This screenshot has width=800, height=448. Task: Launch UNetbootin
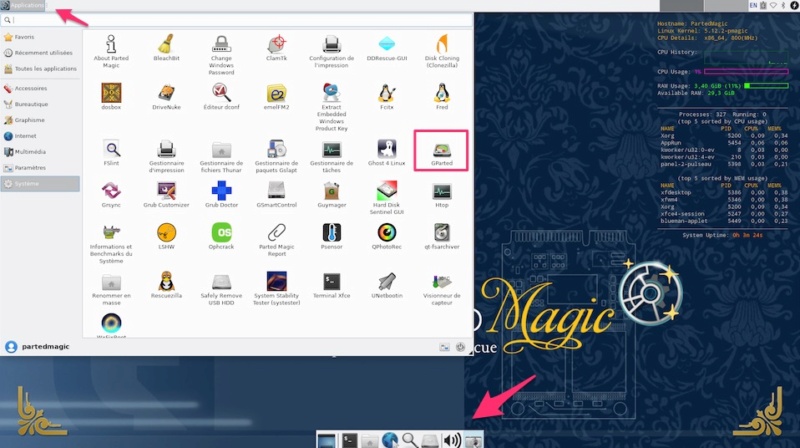coord(387,285)
